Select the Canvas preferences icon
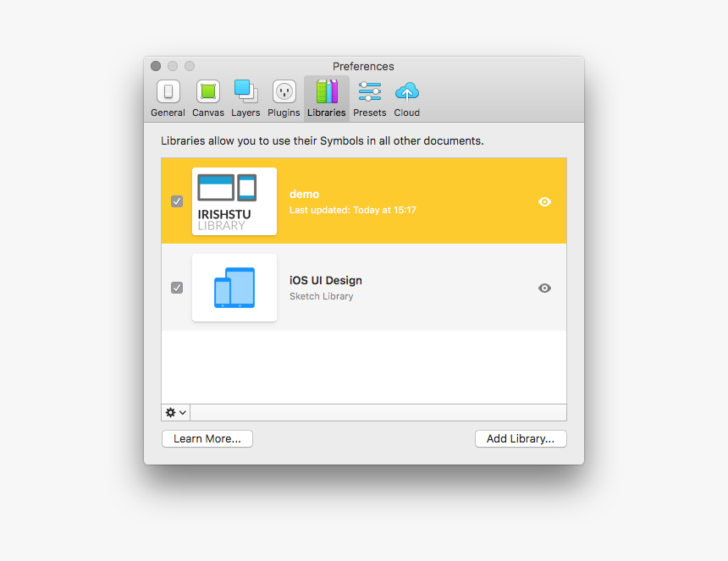The image size is (728, 561). tap(208, 92)
